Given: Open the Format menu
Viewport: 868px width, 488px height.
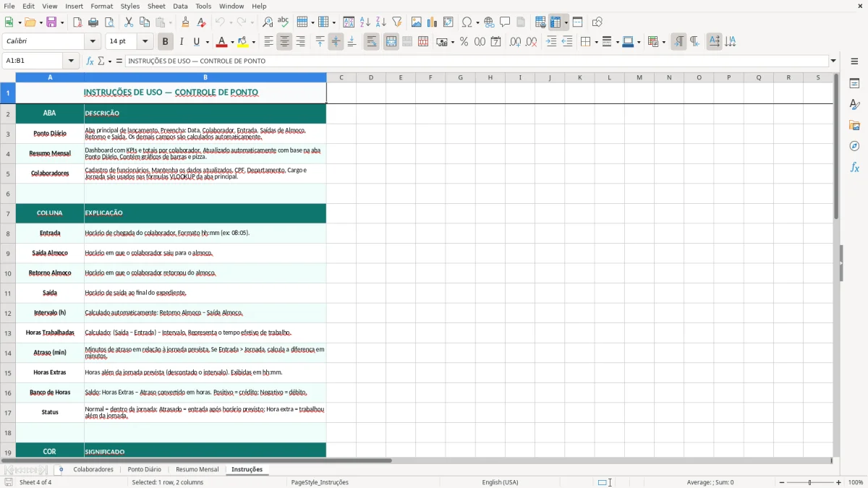Looking at the screenshot, I should coord(101,6).
